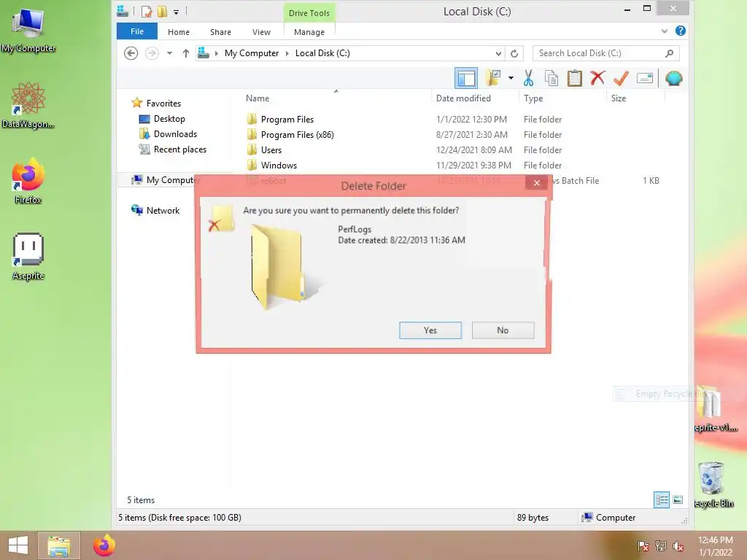Switch to large icons view in status bar
Screen dimensions: 747x560
[678, 499]
